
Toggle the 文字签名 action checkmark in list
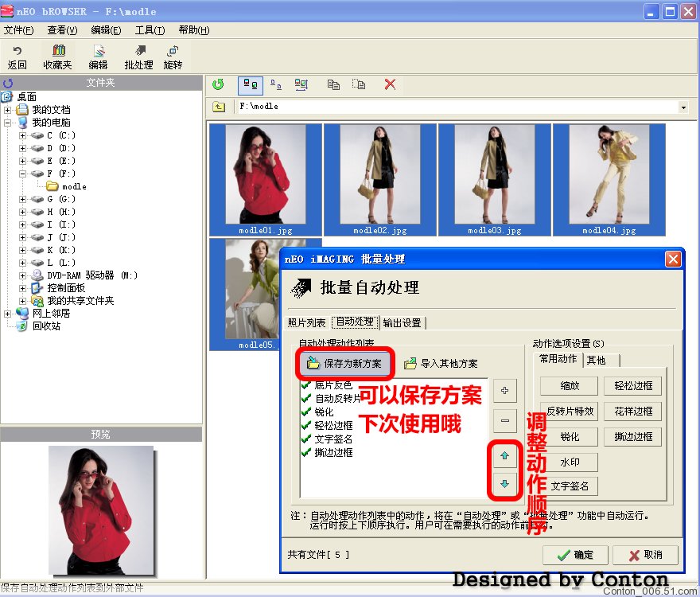[305, 439]
